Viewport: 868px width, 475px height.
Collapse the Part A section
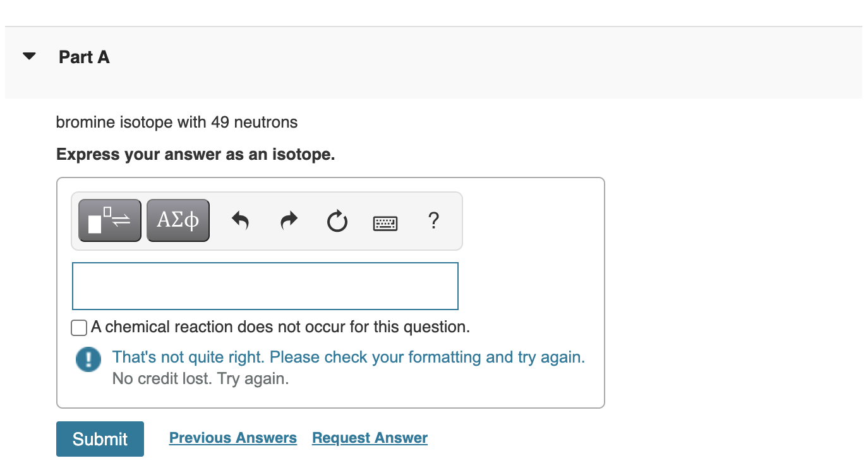[x=29, y=56]
